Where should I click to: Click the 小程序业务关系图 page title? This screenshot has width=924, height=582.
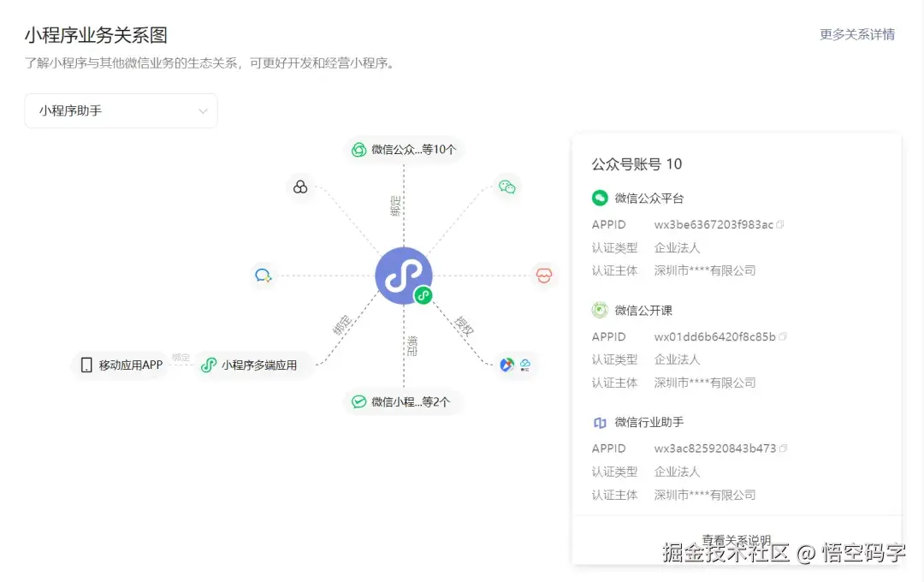point(96,35)
